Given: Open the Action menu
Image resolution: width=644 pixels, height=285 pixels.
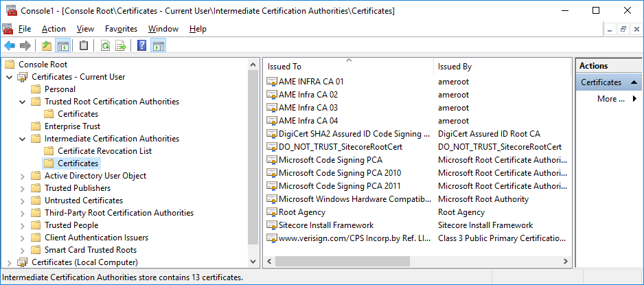Looking at the screenshot, I should click(54, 29).
